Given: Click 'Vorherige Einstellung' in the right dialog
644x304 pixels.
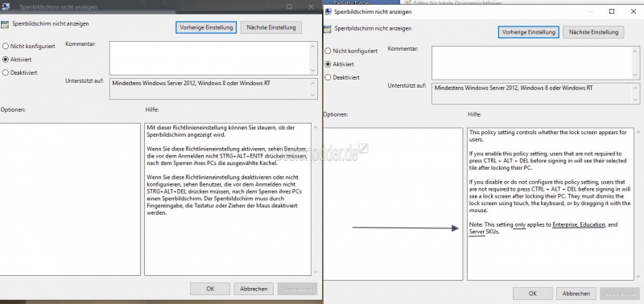Looking at the screenshot, I should [x=529, y=32].
